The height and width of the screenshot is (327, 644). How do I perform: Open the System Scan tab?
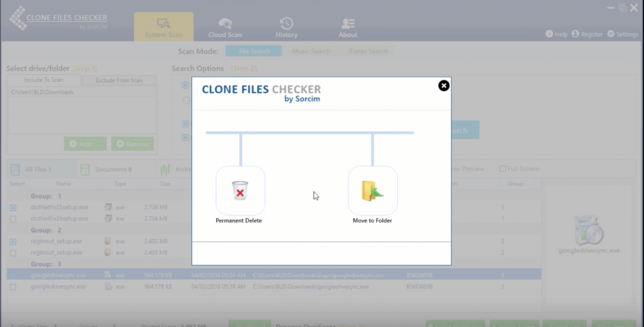tap(163, 27)
